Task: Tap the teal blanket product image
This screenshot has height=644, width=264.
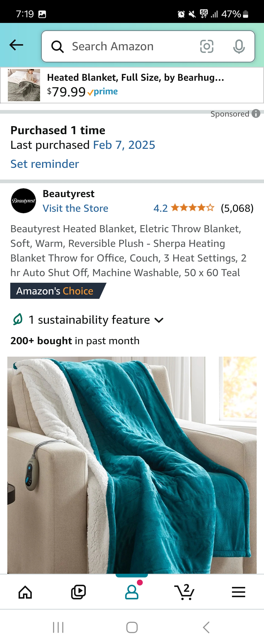Action: (x=132, y=465)
